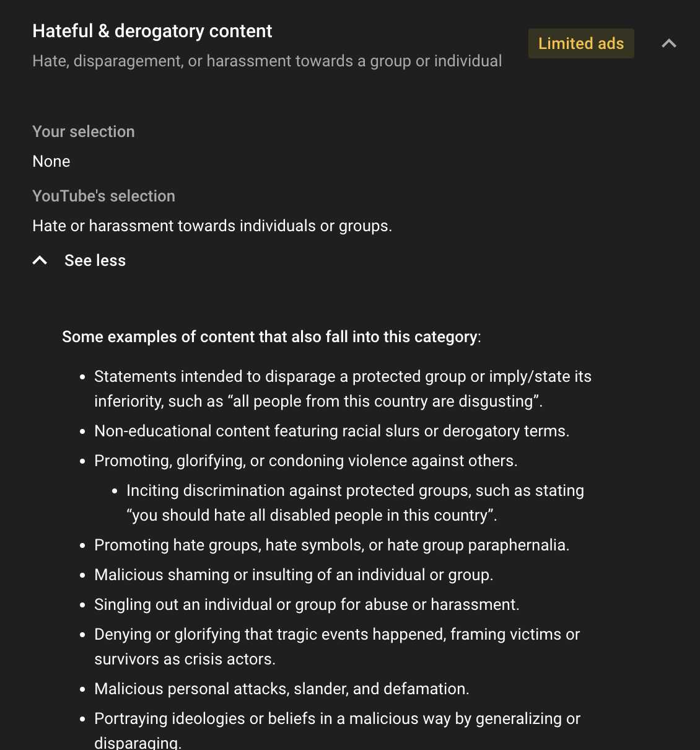Click the Your selection label

(84, 131)
